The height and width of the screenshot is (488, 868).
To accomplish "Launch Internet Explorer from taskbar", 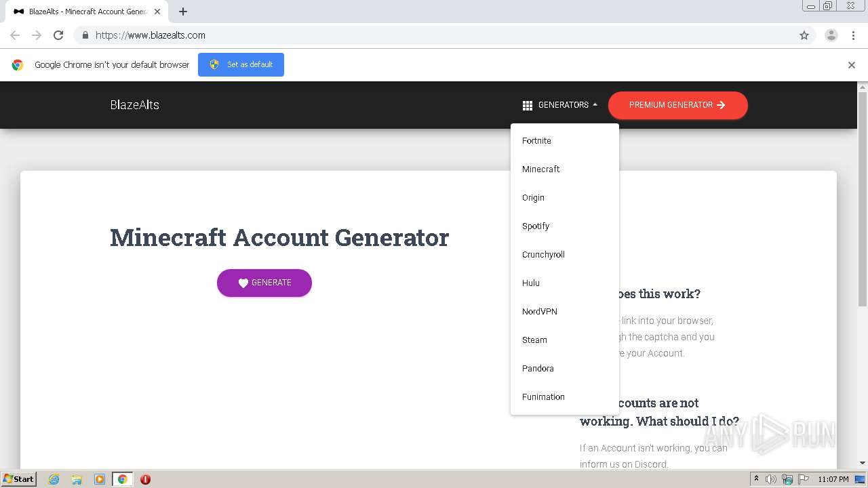I will (x=54, y=479).
